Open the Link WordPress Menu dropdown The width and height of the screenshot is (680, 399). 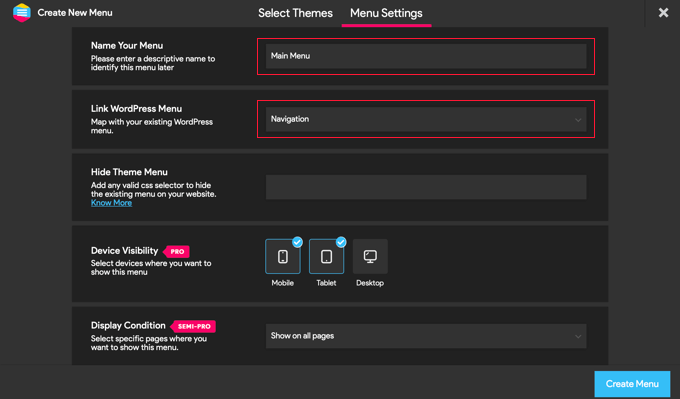click(426, 119)
